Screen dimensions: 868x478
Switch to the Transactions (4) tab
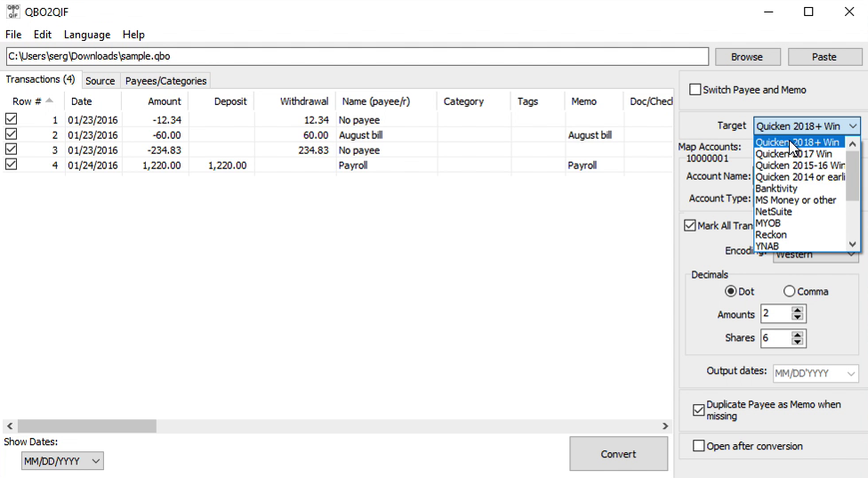[40, 79]
